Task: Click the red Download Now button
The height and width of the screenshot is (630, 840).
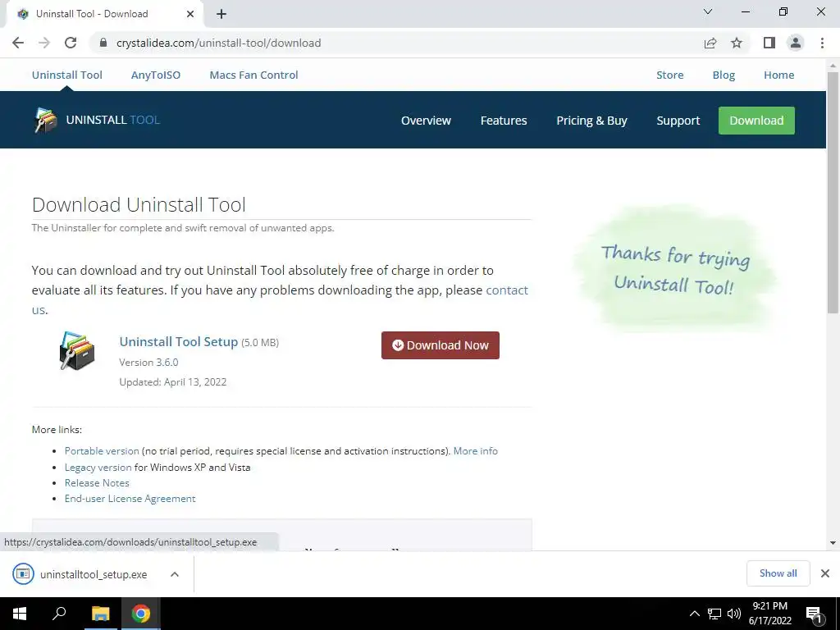Action: coord(441,345)
